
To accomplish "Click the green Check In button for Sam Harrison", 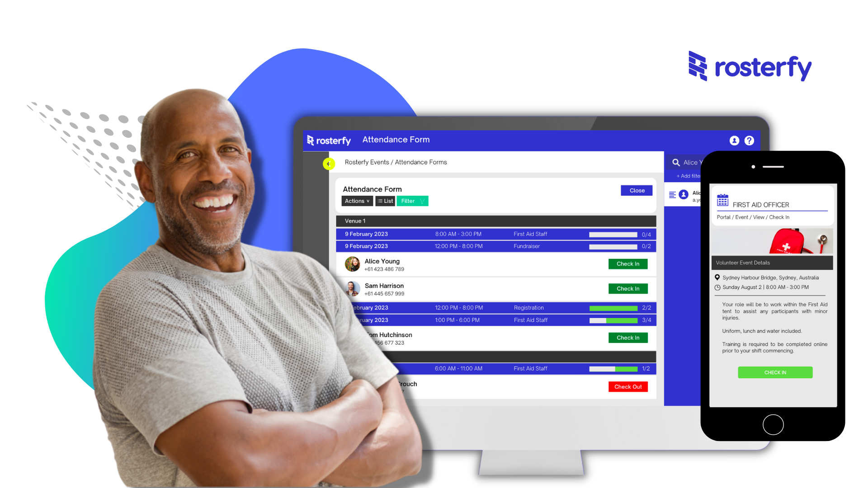I will pos(628,288).
